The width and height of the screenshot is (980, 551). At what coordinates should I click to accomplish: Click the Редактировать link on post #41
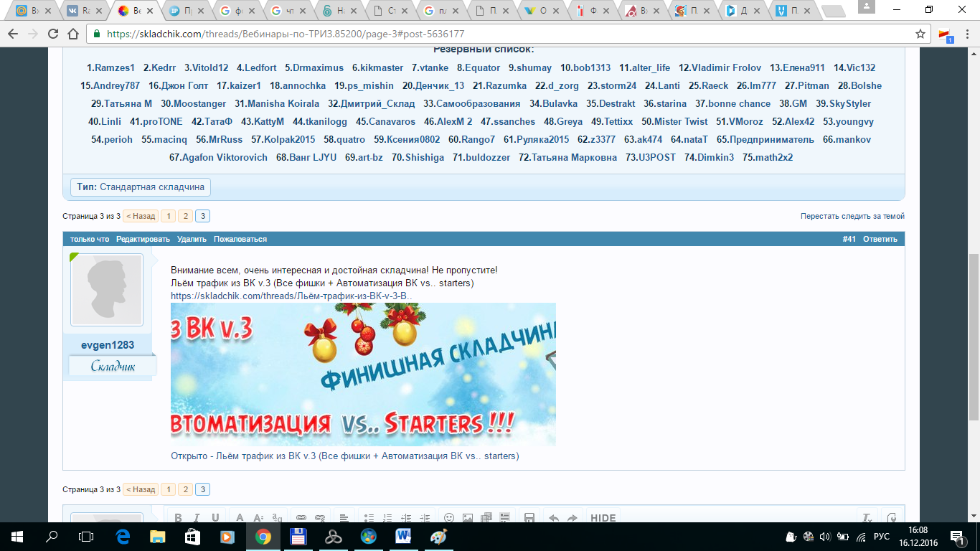click(143, 239)
